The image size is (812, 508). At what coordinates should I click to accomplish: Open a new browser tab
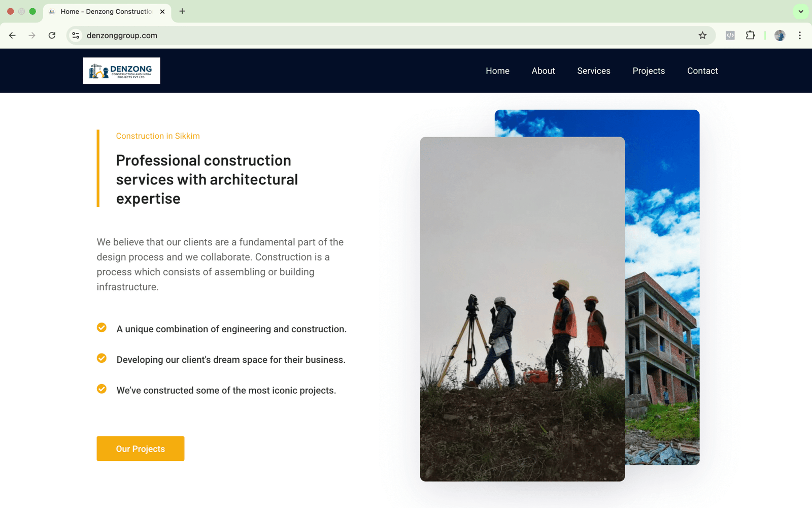pyautogui.click(x=182, y=11)
